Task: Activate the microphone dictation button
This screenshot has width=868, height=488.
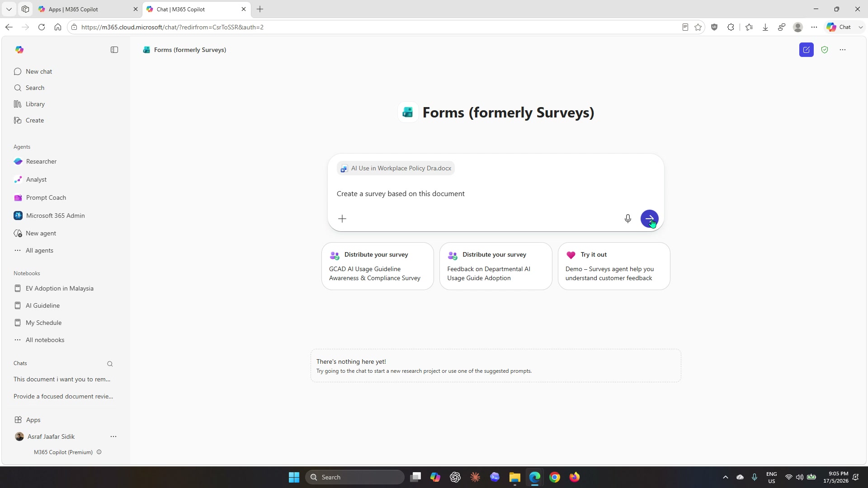Action: (x=627, y=219)
